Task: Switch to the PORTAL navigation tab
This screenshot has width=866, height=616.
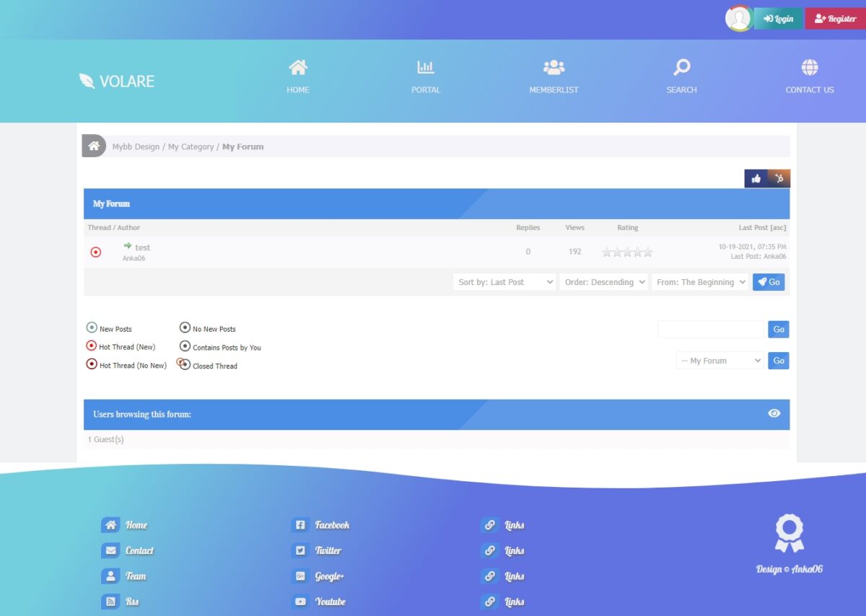Action: [x=425, y=76]
